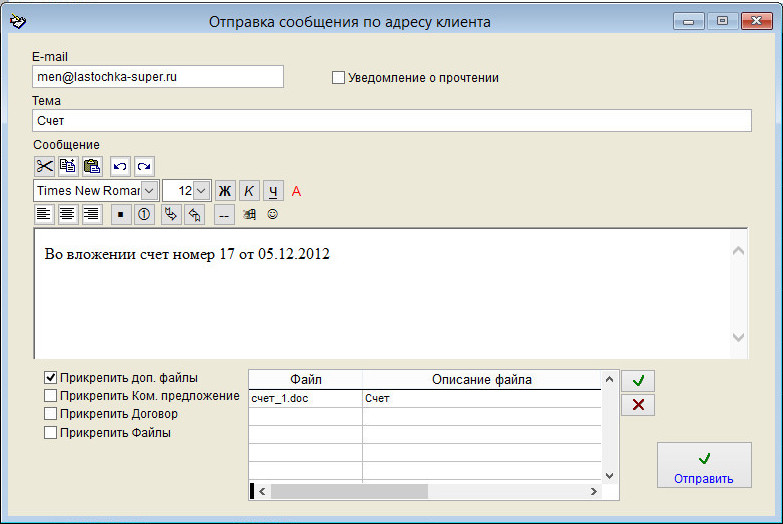Uncheck Прикрепить доп. файлы

tap(50, 378)
